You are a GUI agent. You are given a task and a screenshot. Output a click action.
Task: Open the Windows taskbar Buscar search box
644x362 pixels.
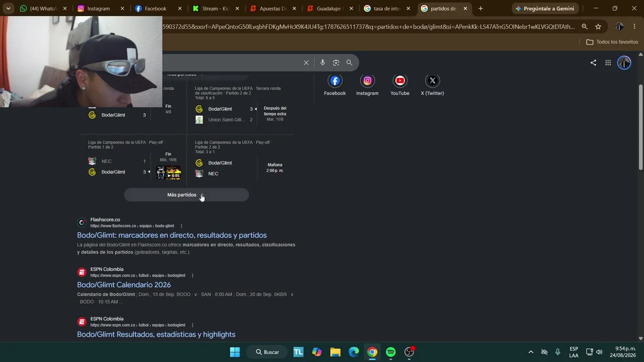point(267,352)
